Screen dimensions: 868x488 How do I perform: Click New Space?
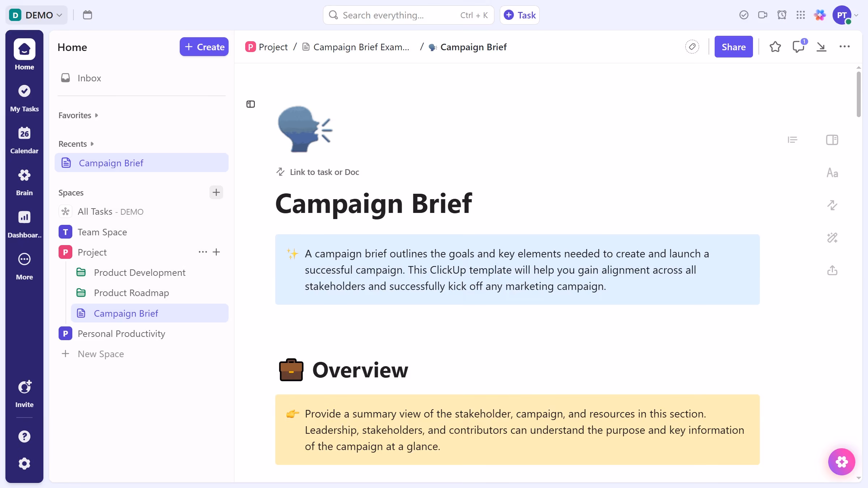[141, 354]
